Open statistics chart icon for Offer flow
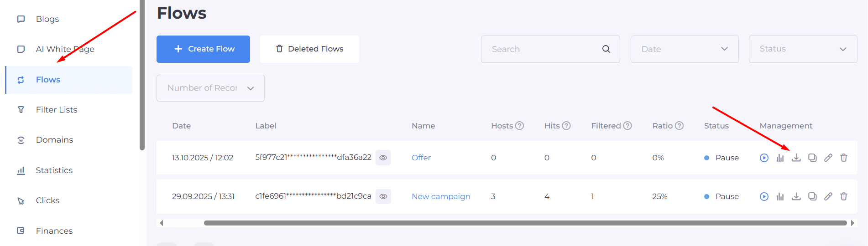 click(x=780, y=158)
